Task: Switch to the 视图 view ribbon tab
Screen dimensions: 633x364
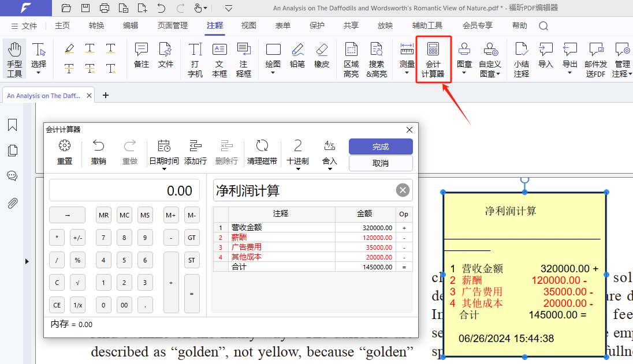Action: pos(249,26)
